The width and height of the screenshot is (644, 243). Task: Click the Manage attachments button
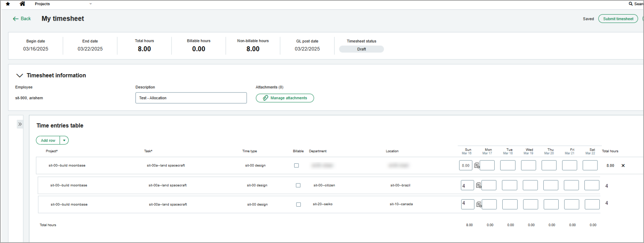point(285,98)
